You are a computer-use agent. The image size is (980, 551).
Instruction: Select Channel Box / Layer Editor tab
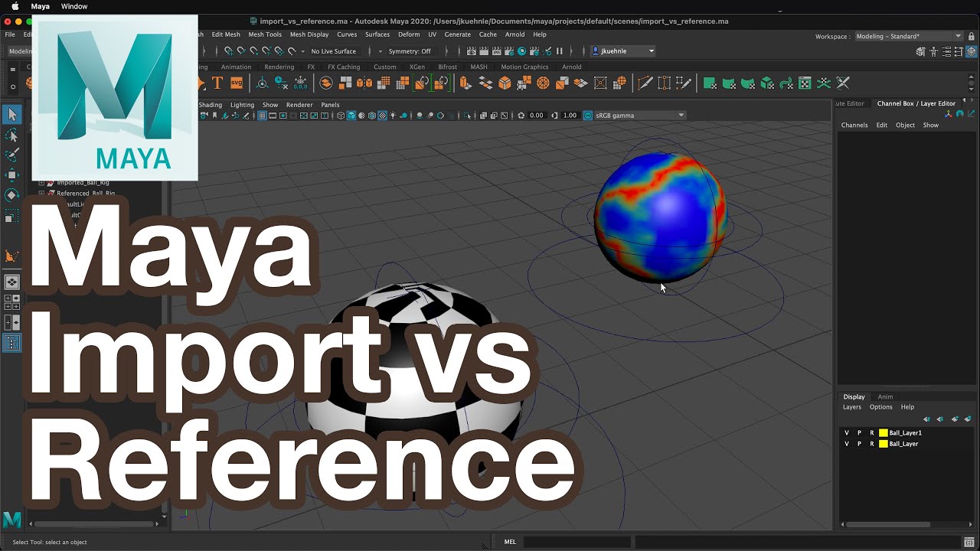pos(916,103)
